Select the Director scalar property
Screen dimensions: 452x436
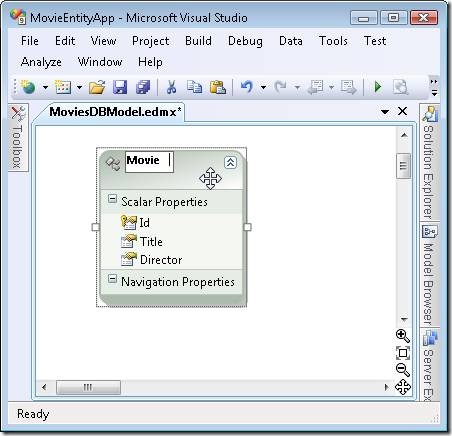pos(161,260)
